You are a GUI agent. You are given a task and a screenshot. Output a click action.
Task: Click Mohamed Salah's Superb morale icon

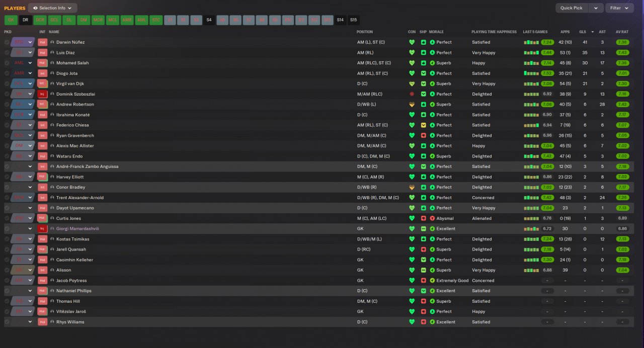click(x=432, y=63)
